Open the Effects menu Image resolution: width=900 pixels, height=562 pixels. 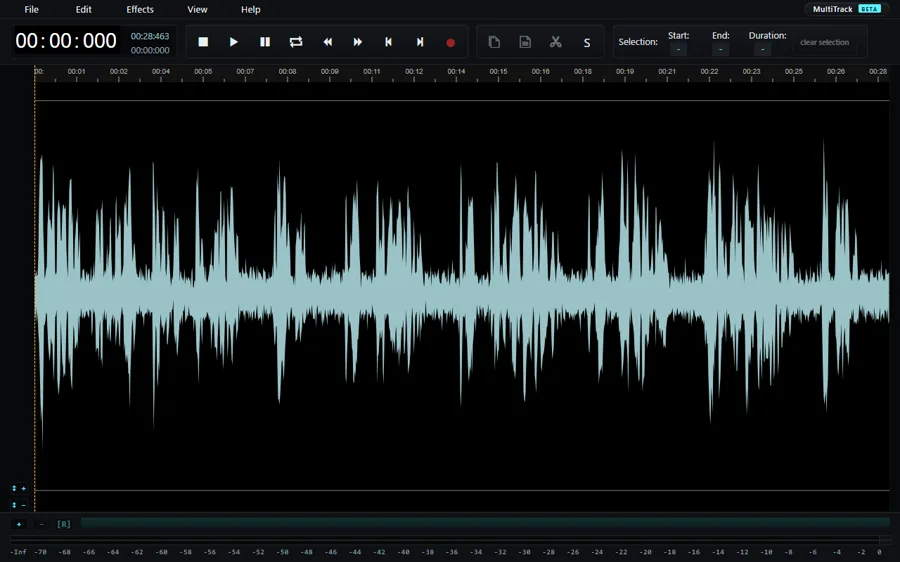[140, 9]
